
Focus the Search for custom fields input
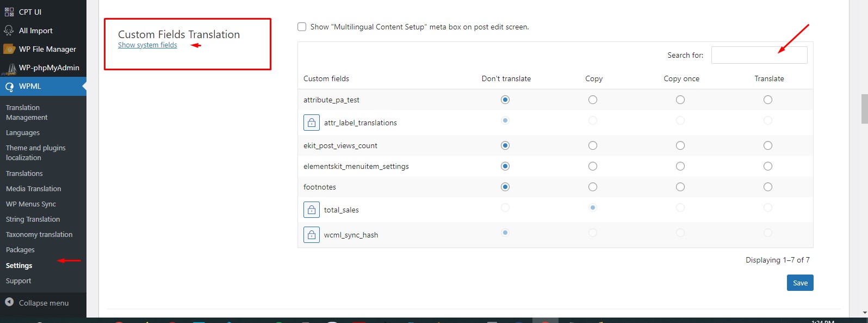tap(759, 55)
